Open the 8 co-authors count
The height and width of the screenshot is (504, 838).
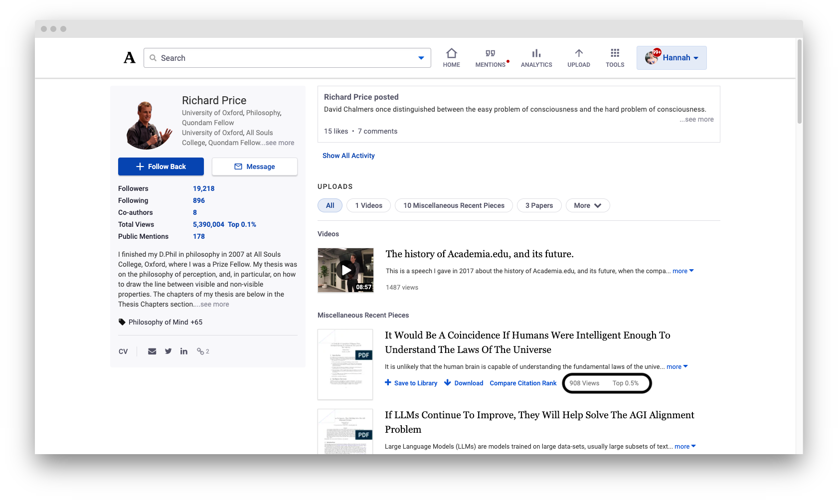click(195, 212)
